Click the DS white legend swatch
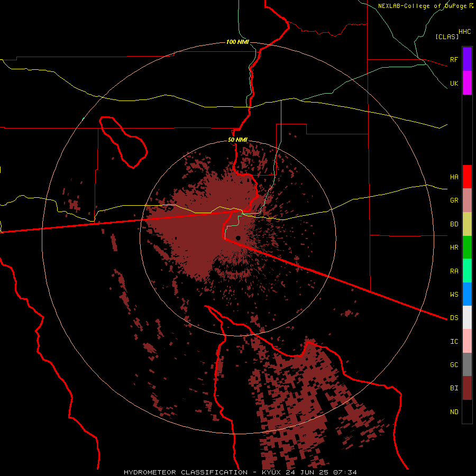This screenshot has height=476, width=476. [x=467, y=317]
